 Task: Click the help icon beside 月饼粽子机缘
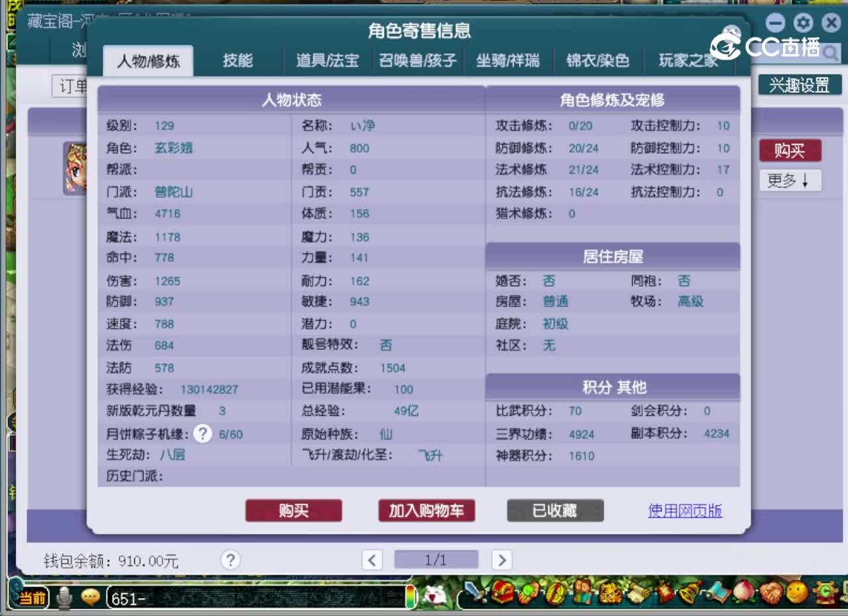(203, 433)
